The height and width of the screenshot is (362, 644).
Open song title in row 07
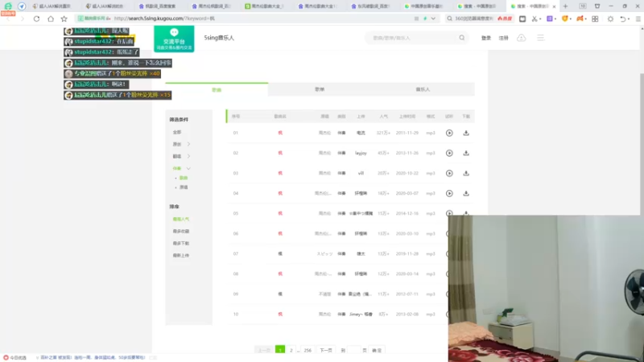(x=280, y=253)
